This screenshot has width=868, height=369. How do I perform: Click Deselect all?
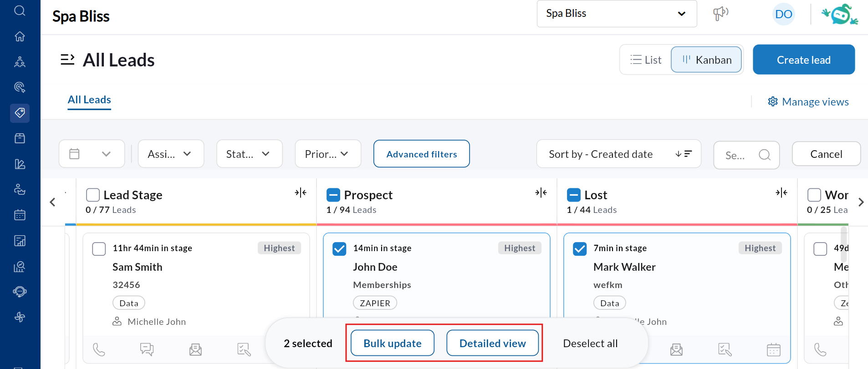tap(590, 344)
